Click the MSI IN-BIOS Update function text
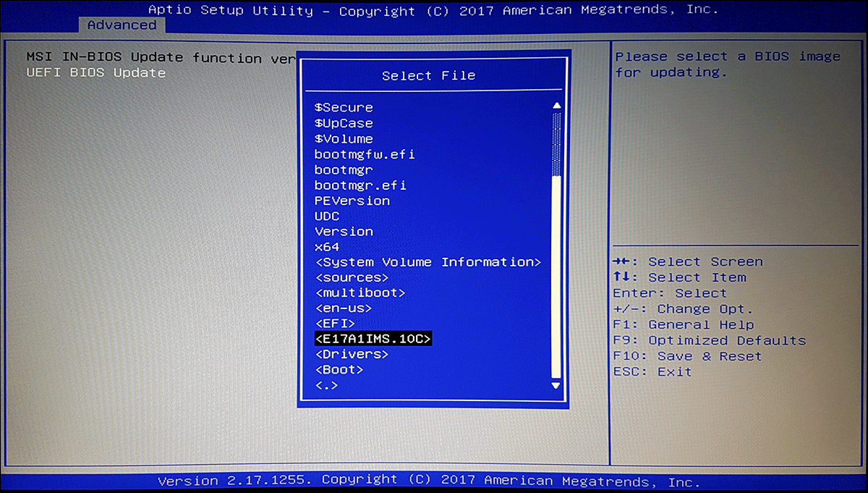 point(161,58)
